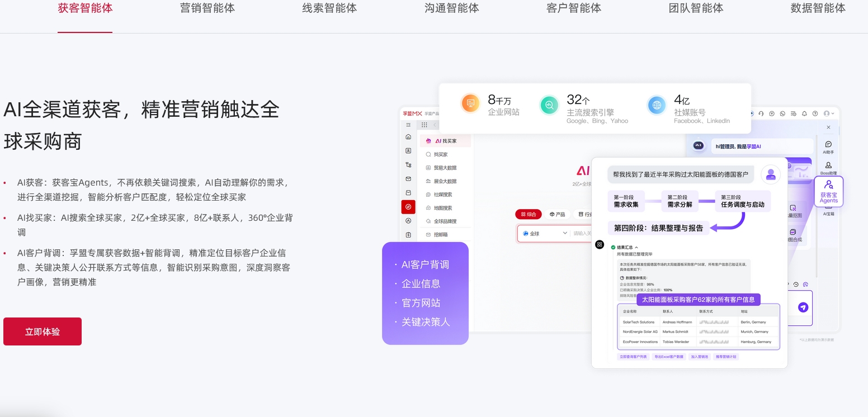The image size is (868, 417).
Task: Select the 产品 filter tab
Action: [x=558, y=214]
